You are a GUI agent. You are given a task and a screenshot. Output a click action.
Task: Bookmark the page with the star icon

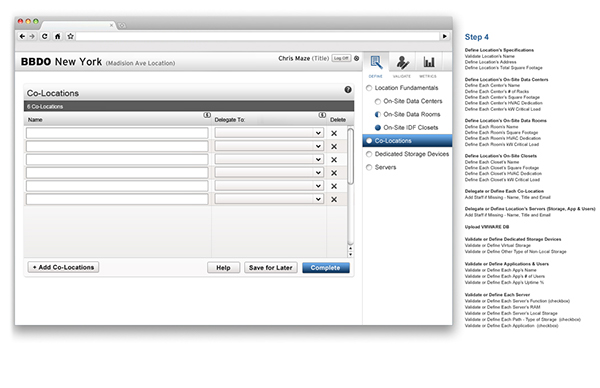coord(70,36)
